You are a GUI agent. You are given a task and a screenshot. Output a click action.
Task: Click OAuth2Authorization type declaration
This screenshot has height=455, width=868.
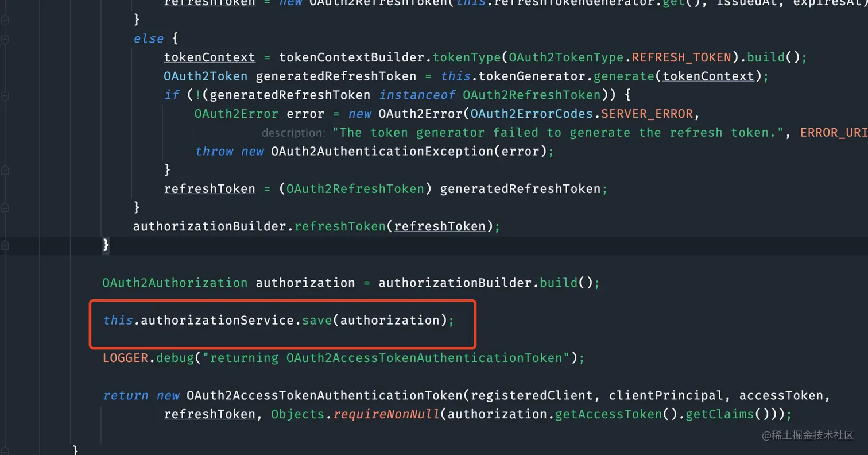[175, 283]
